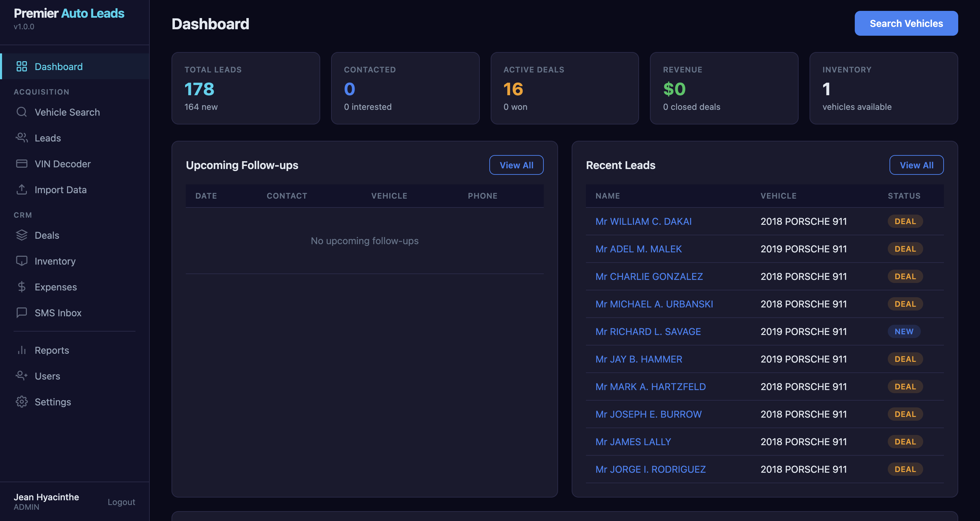Open SMS Inbox
This screenshot has width=980, height=521.
[75, 313]
